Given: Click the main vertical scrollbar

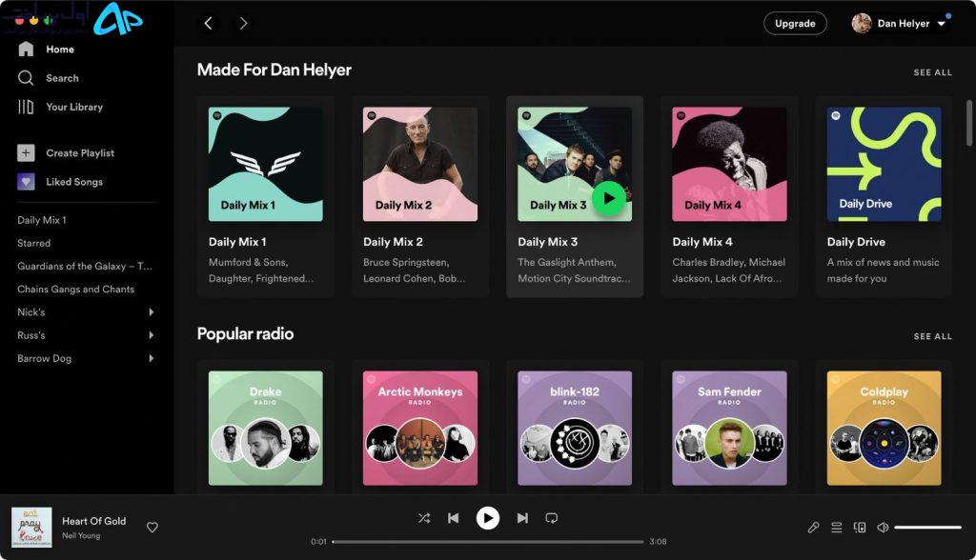Looking at the screenshot, I should click(969, 123).
